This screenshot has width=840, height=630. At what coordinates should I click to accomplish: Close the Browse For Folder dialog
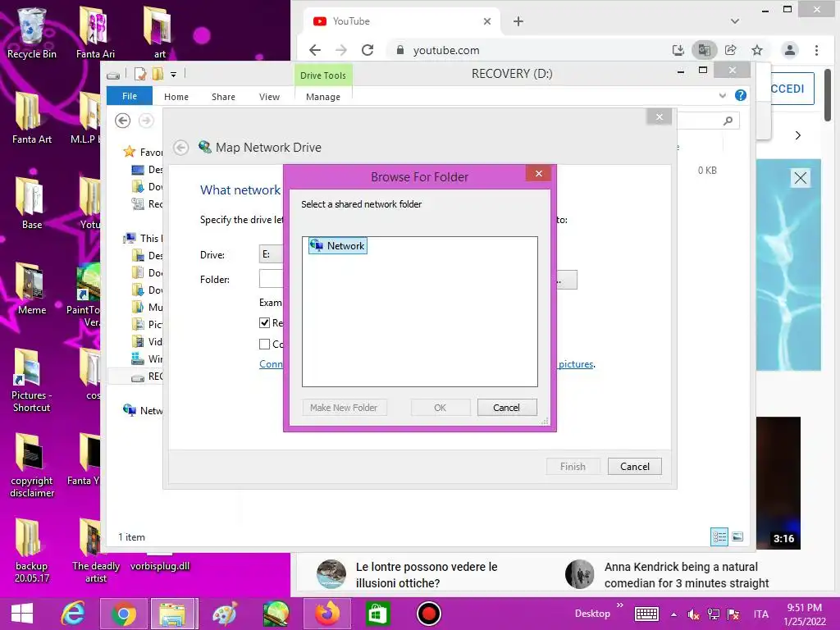pyautogui.click(x=538, y=174)
